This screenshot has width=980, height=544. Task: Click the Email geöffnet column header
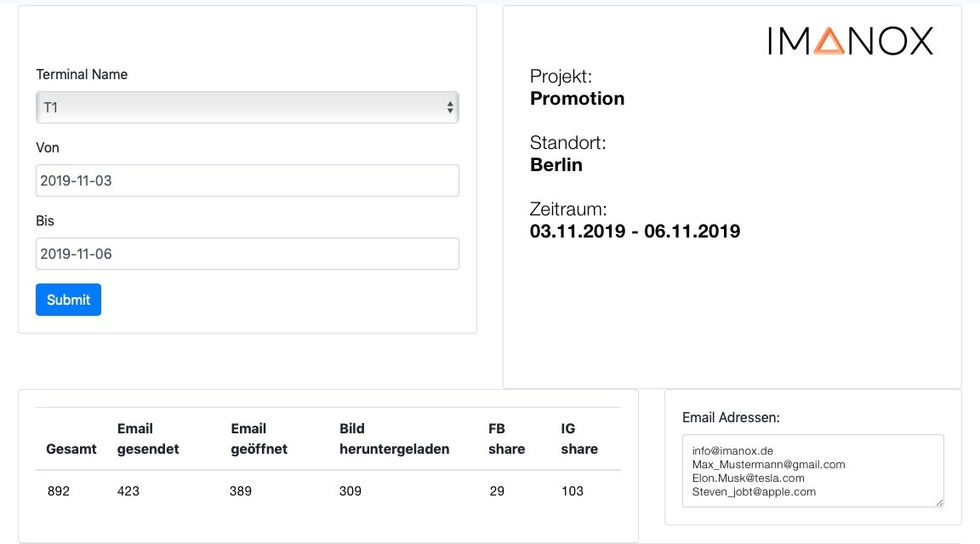[259, 438]
